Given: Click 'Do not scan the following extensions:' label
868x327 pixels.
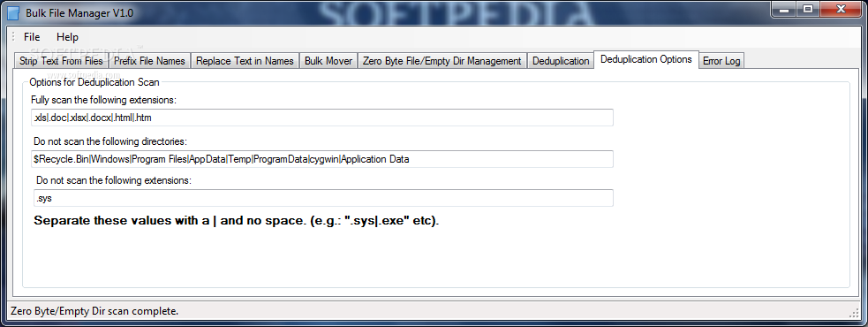Looking at the screenshot, I should (x=114, y=180).
